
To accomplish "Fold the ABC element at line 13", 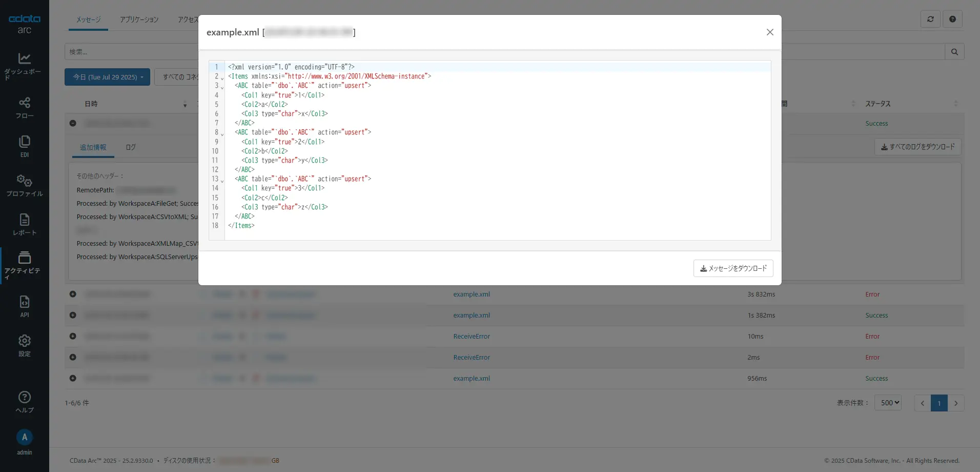I will (222, 181).
